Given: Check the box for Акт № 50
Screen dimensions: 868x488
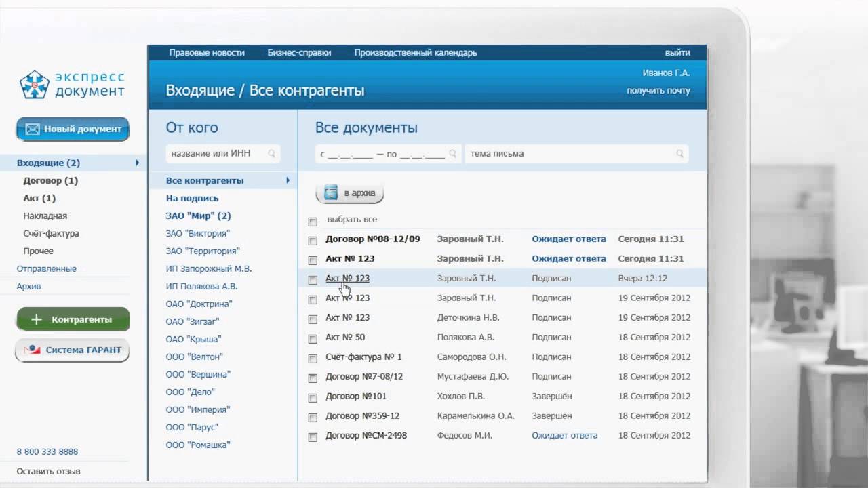Looking at the screenshot, I should 313,339.
